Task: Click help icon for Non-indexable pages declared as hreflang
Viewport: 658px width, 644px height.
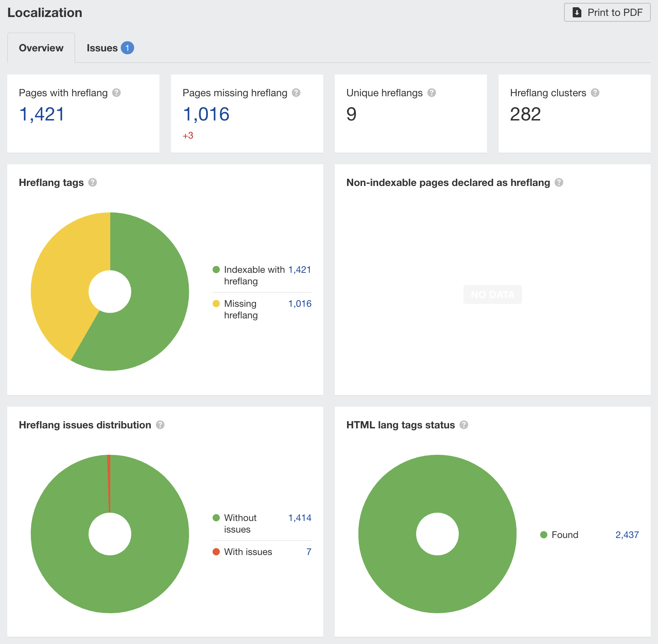Action: click(559, 183)
